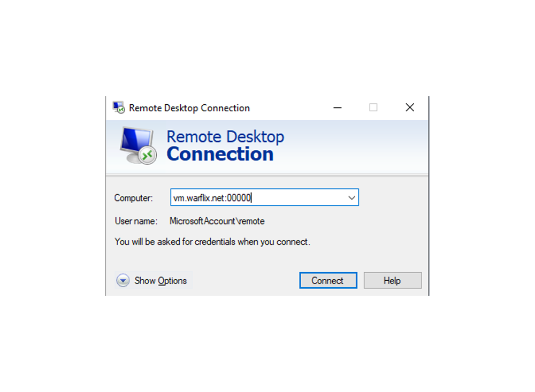The image size is (535, 392).
Task: Click the "Computer:" field label
Action: [133, 198]
